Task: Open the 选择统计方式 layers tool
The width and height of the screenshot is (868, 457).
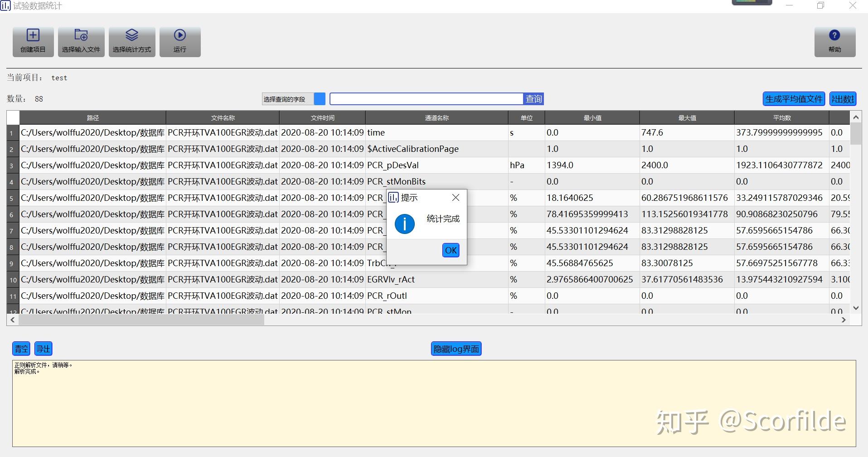Action: click(132, 42)
